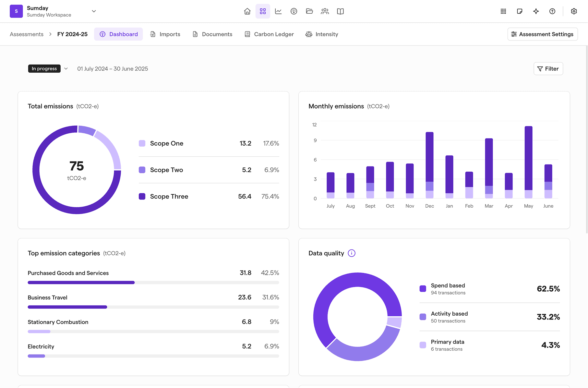The height and width of the screenshot is (388, 588).
Task: Open the line chart analytics icon
Action: 278,11
